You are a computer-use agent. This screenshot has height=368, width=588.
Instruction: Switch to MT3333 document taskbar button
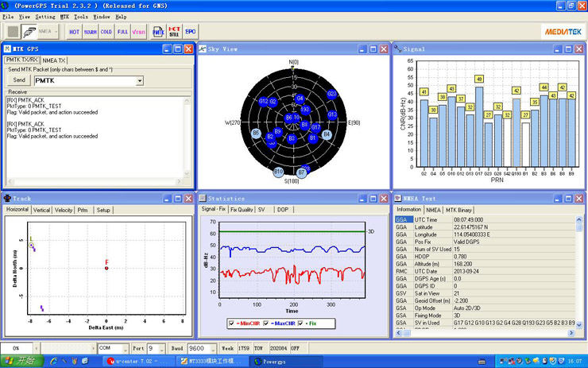click(213, 362)
